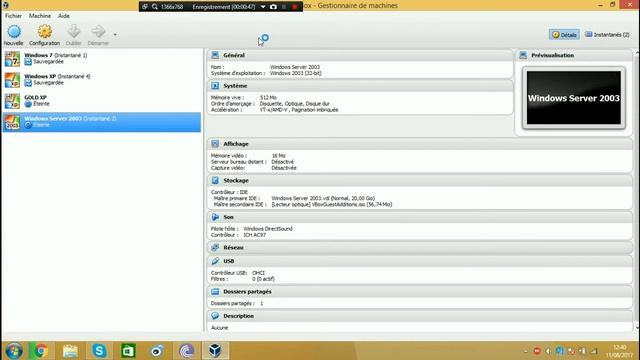Viewport: 640px width, 360px height.
Task: Click the details pane vertical scrollbar
Action: (637, 190)
